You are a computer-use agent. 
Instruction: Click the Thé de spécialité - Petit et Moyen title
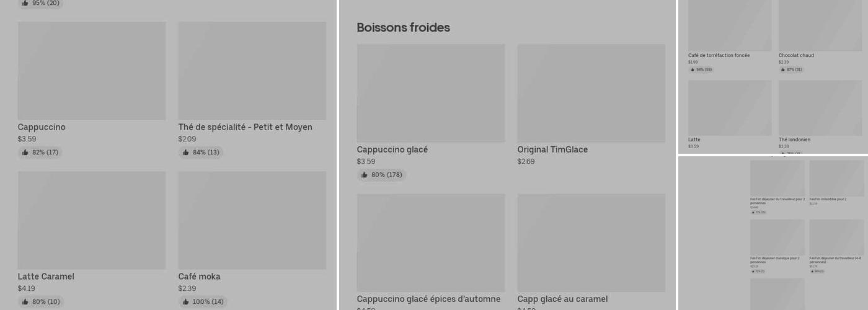(245, 127)
